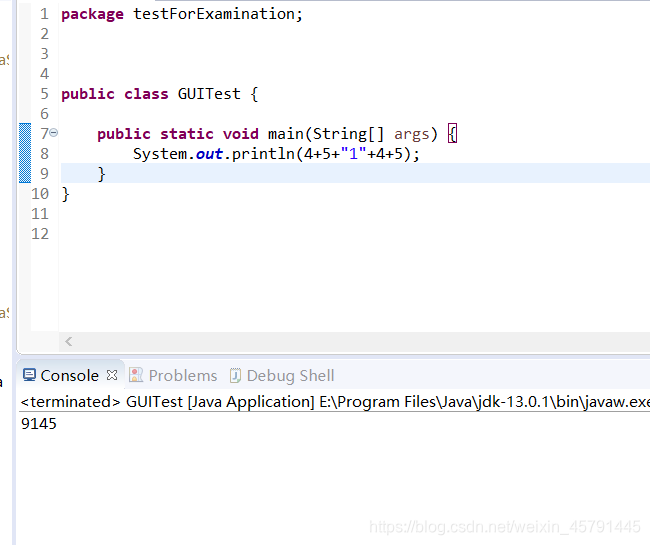
Task: Click line number 12 in the gutter
Action: [x=40, y=234]
